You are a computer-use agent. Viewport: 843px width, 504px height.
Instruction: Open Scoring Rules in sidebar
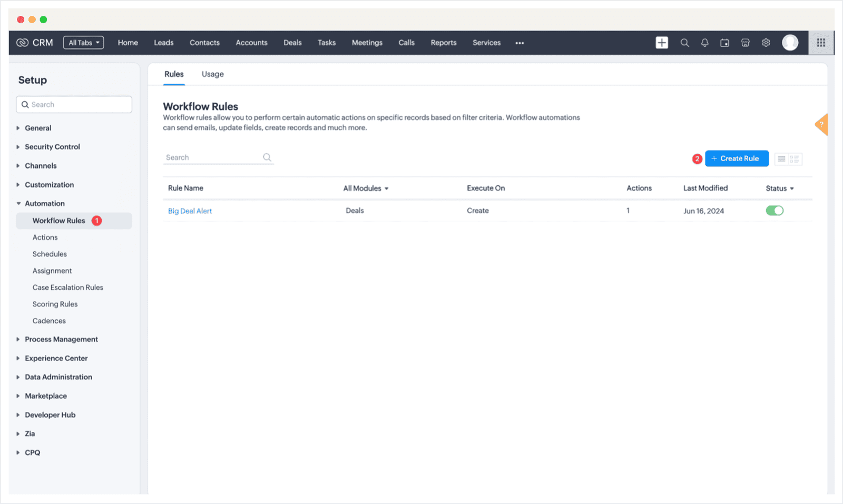[x=55, y=304]
